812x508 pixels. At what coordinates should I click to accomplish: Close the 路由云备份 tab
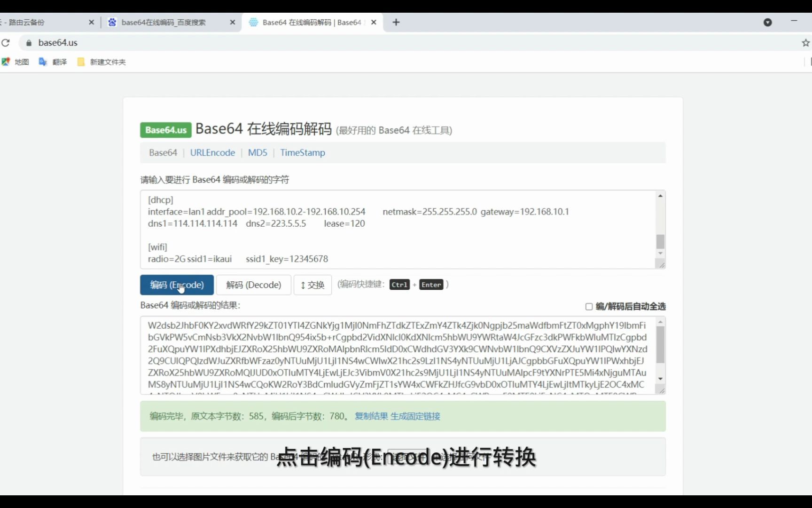click(91, 22)
